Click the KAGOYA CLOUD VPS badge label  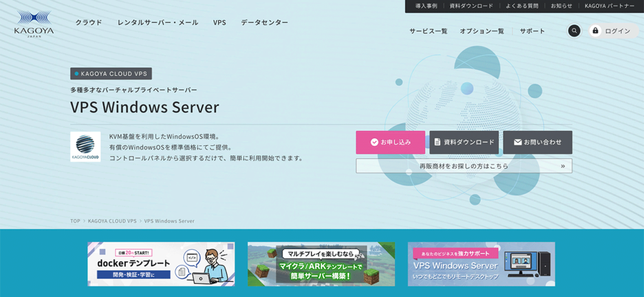[111, 74]
